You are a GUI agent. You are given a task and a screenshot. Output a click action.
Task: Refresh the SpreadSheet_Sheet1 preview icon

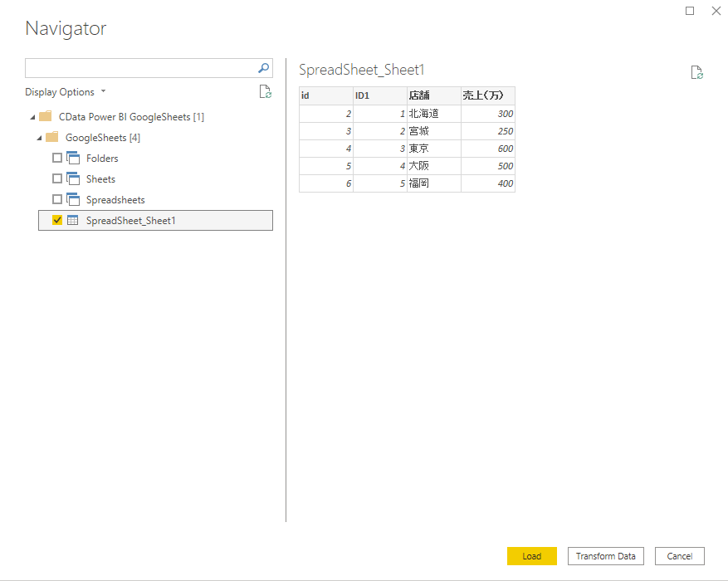tap(697, 72)
